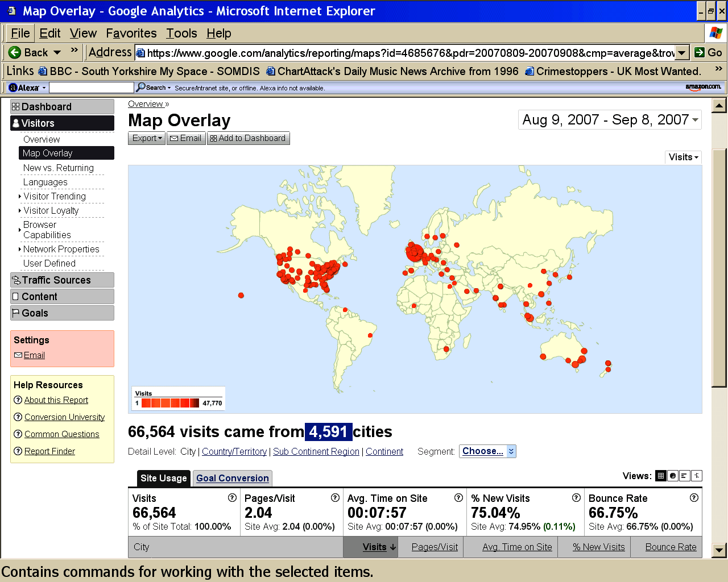This screenshot has width=728, height=582.
Task: Switch to the table view icon
Action: click(x=660, y=476)
